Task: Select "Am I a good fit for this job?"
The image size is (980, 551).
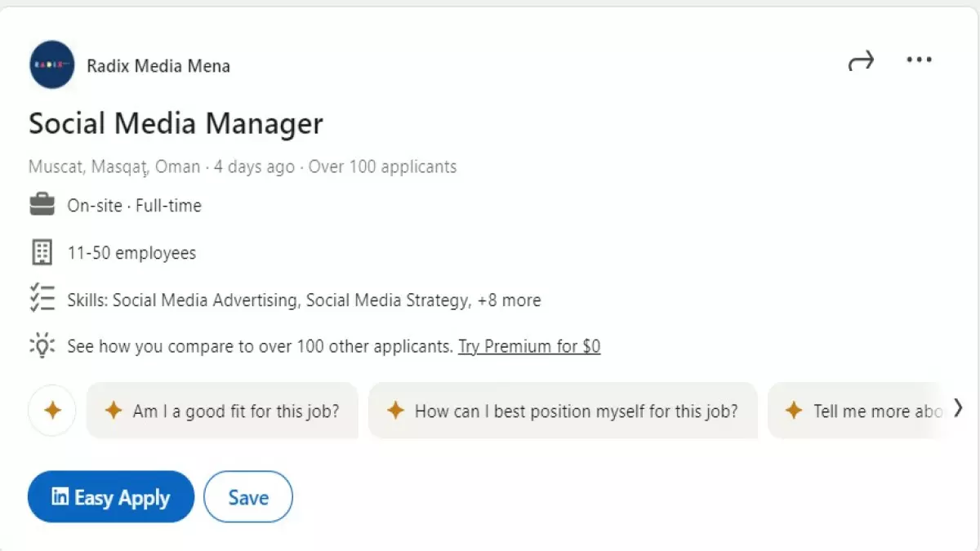Action: click(222, 411)
